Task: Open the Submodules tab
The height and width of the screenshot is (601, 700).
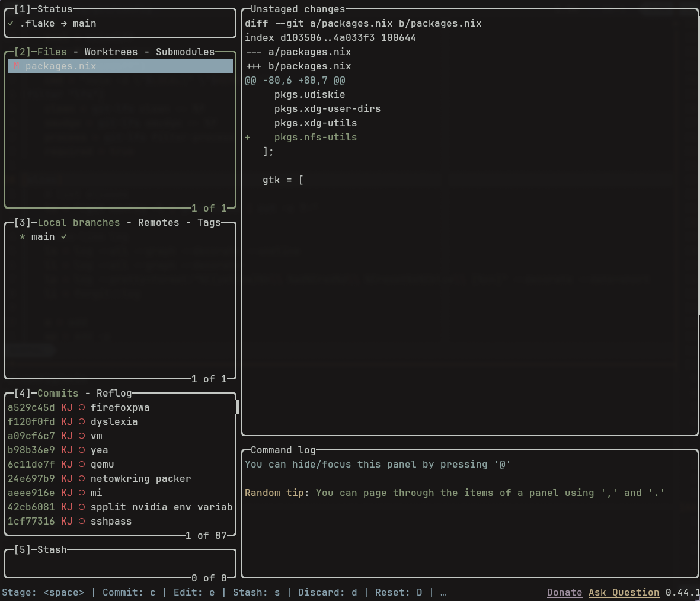Action: coord(185,52)
